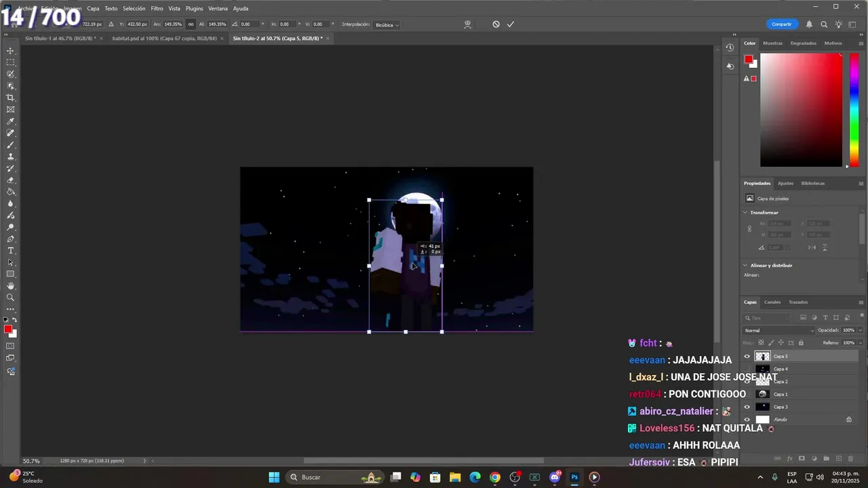Select the Move tool
Viewport: 868px width, 488px height.
(10, 51)
